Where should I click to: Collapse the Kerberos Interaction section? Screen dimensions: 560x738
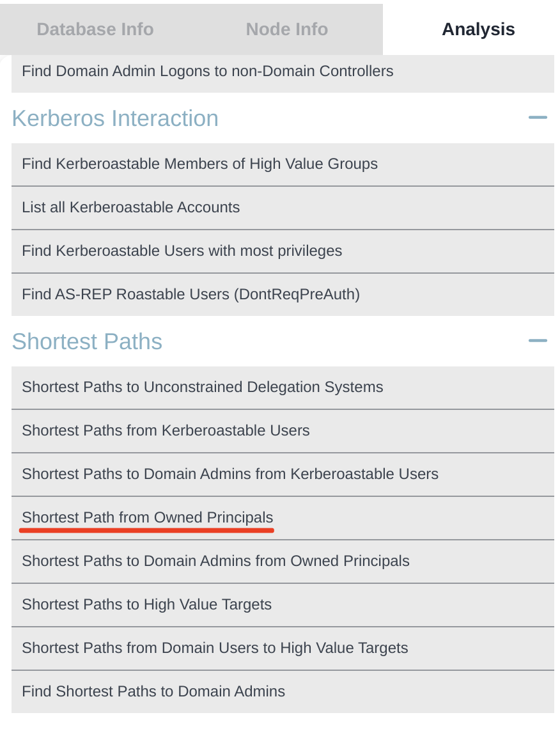pos(538,118)
